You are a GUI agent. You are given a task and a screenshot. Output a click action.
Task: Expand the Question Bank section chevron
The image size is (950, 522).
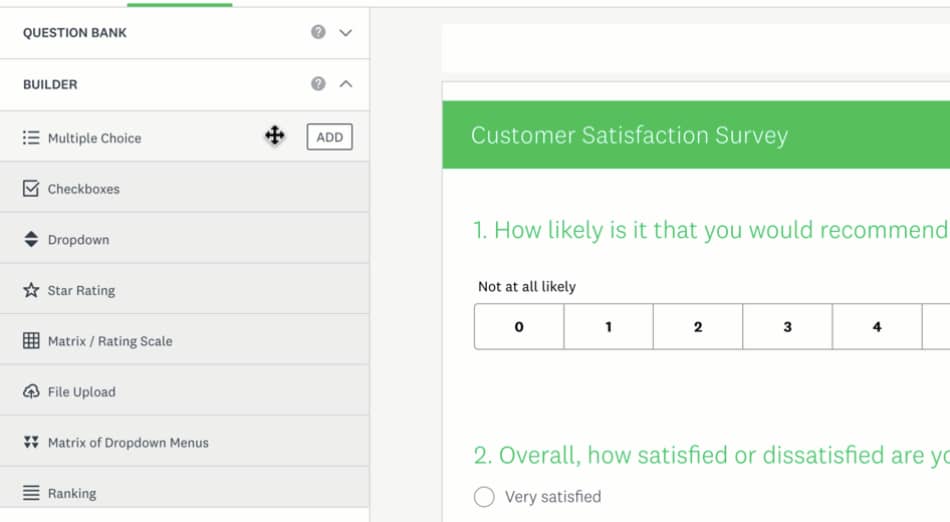point(346,33)
